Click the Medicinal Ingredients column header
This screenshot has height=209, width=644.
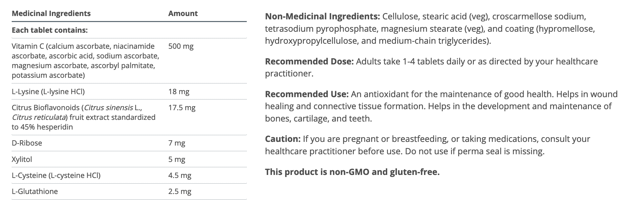51,14
